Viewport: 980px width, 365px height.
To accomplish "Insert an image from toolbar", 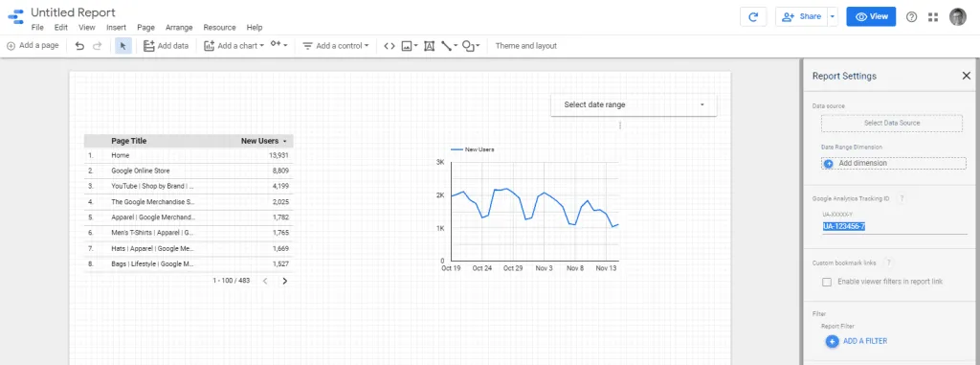I will pyautogui.click(x=409, y=46).
